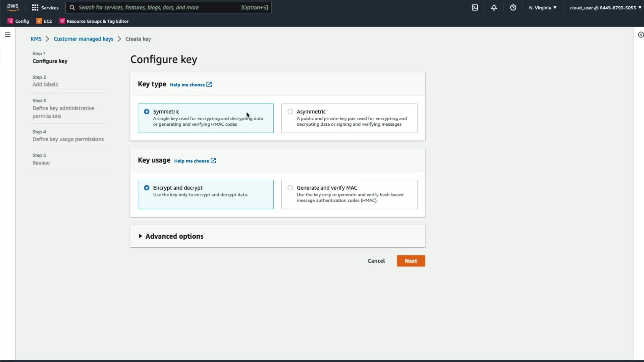Image resolution: width=644 pixels, height=362 pixels.
Task: Click the AWS logo home icon
Action: click(x=13, y=7)
